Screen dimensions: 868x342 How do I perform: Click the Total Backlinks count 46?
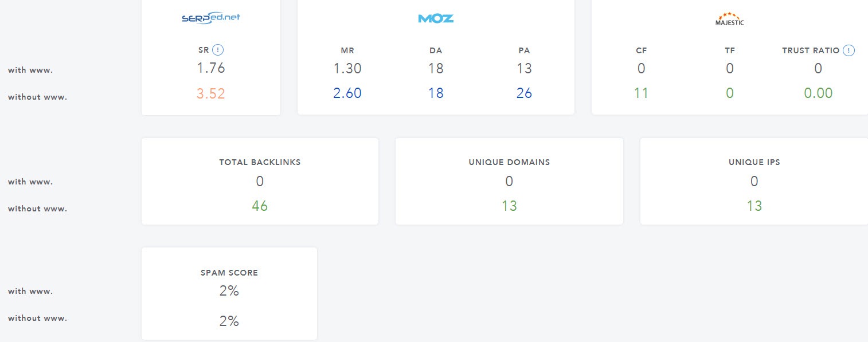coord(260,206)
